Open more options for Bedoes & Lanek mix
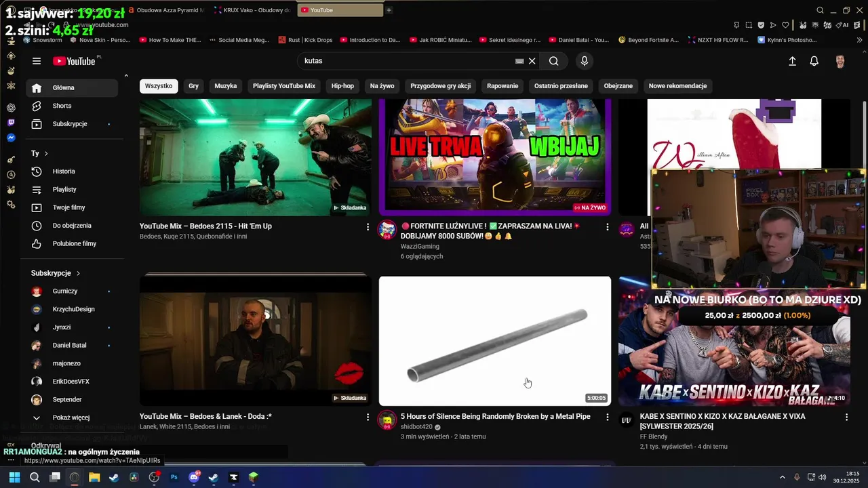 tap(368, 417)
